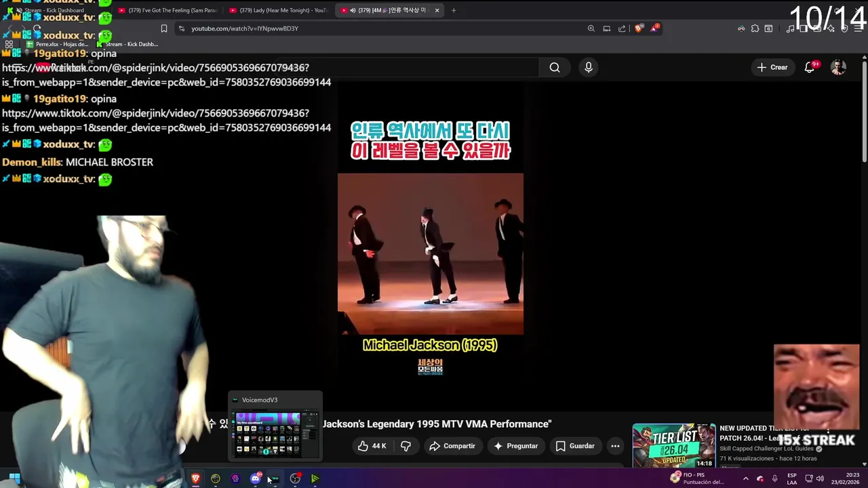Open the apps grid icon in bookmarks bar
The image size is (868, 488).
tap(9, 44)
